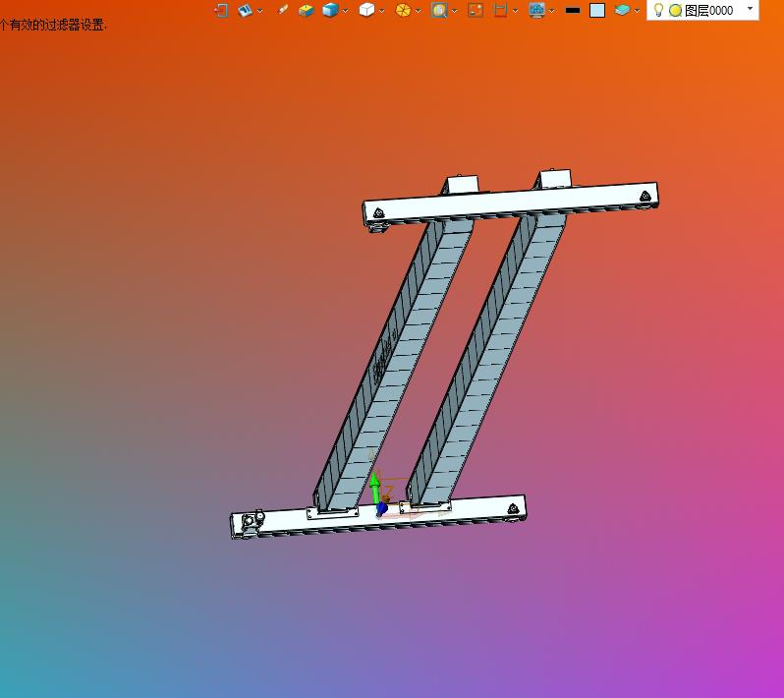
Task: Click the yellow-blue box feature icon
Action: coord(306,10)
